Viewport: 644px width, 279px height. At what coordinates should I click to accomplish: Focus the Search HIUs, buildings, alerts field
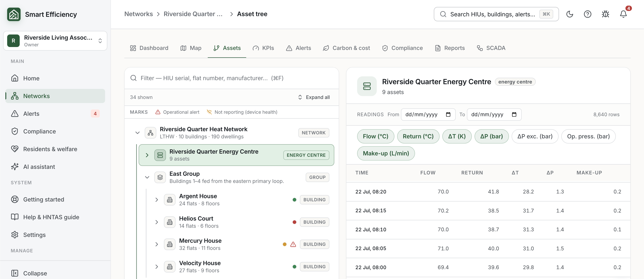click(x=496, y=14)
